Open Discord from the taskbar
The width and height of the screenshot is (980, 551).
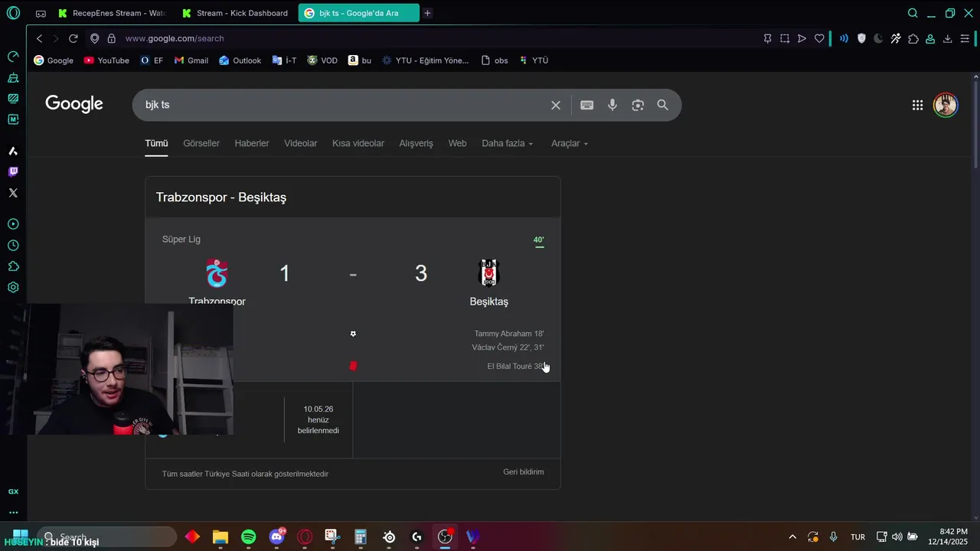point(277,537)
